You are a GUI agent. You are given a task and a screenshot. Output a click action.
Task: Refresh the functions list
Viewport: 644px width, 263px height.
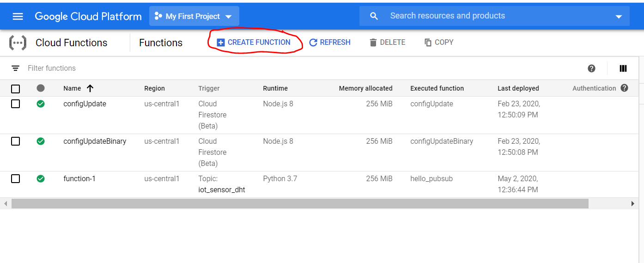pyautogui.click(x=329, y=42)
